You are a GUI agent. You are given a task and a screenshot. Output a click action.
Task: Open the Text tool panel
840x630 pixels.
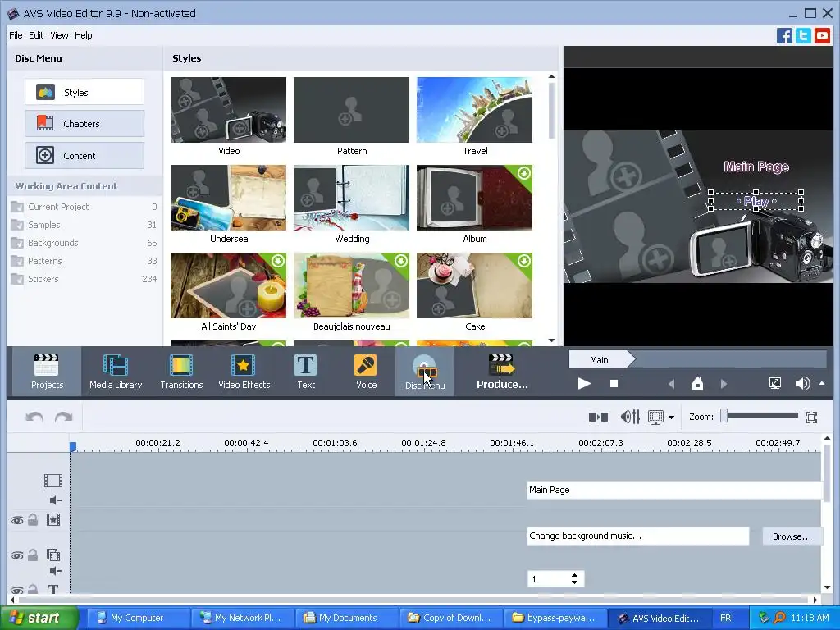click(306, 372)
